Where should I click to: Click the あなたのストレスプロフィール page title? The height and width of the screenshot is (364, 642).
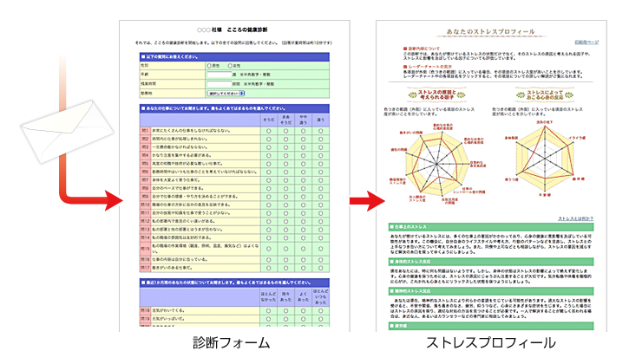pos(490,31)
